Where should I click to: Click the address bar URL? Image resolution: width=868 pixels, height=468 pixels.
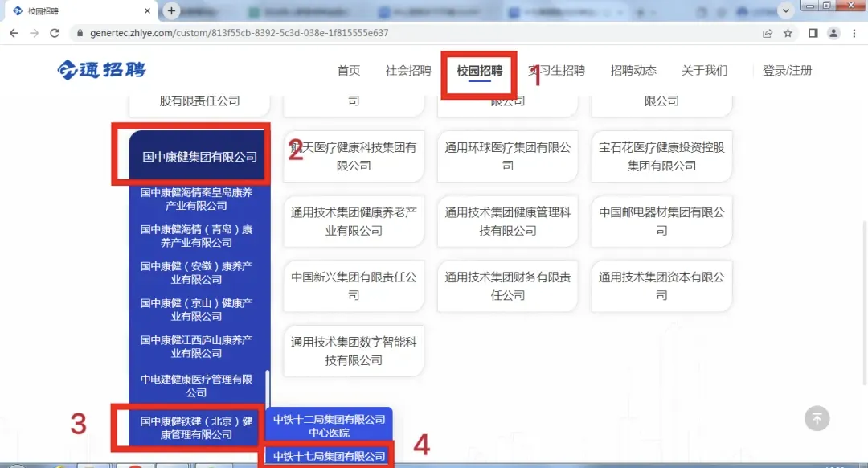click(240, 33)
